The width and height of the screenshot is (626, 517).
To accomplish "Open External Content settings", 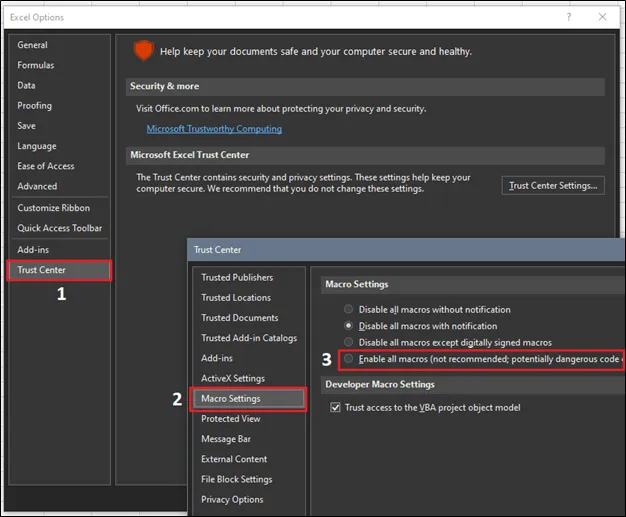I will (x=234, y=459).
